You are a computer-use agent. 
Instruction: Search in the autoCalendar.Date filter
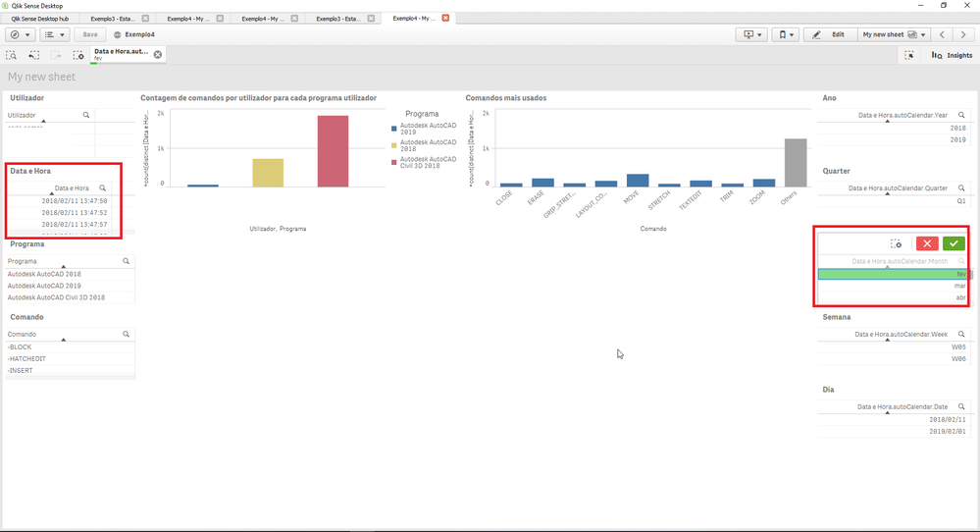coord(962,407)
